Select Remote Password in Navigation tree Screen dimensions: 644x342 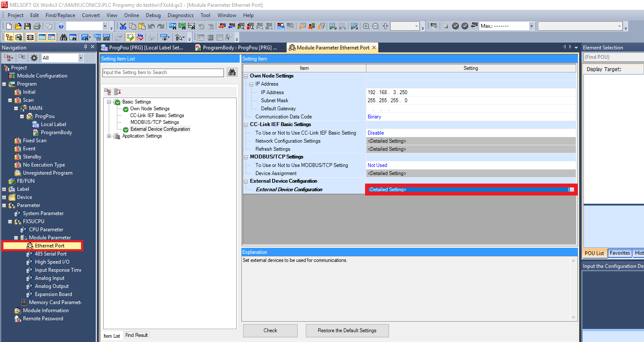point(43,319)
